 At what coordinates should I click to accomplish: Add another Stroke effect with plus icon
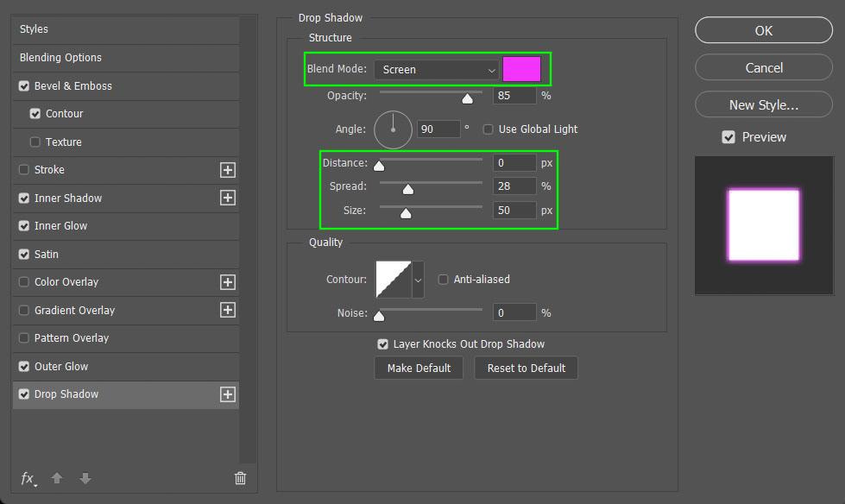pyautogui.click(x=227, y=170)
